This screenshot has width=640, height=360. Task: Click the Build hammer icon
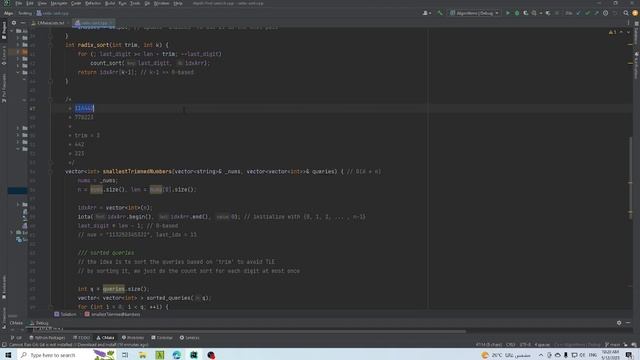[x=440, y=13]
